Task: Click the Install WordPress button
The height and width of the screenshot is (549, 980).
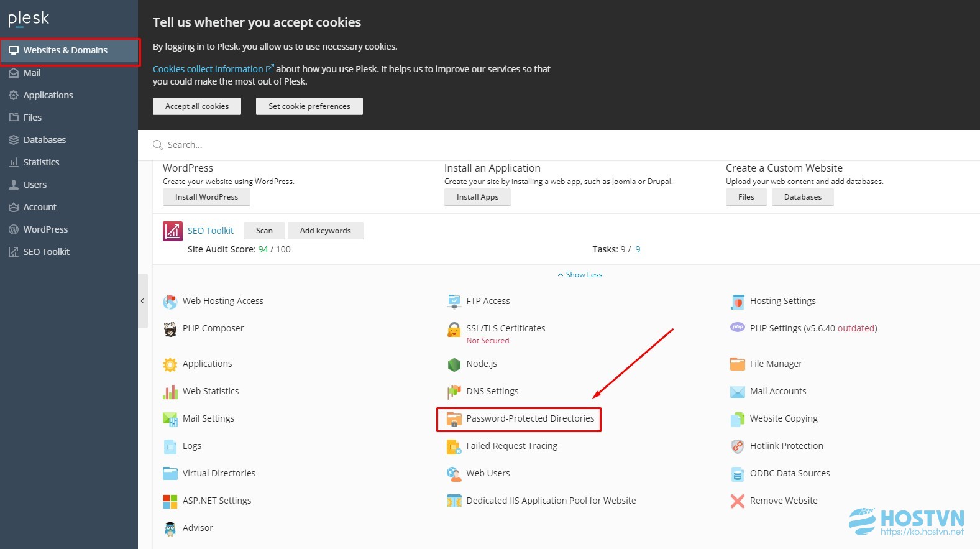Action: coord(206,197)
